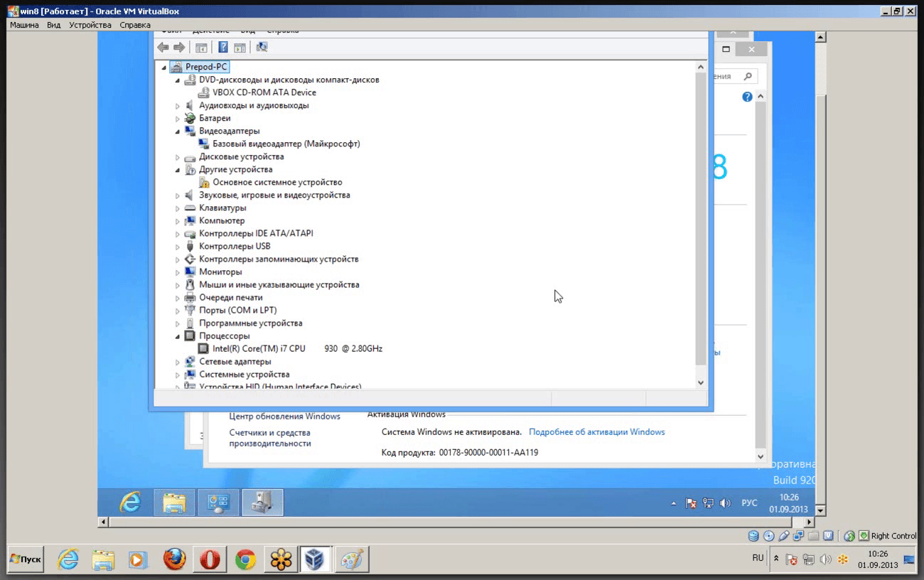924x580 pixels.
Task: Select the Intel Core i7 CPU processor icon
Action: pyautogui.click(x=203, y=348)
